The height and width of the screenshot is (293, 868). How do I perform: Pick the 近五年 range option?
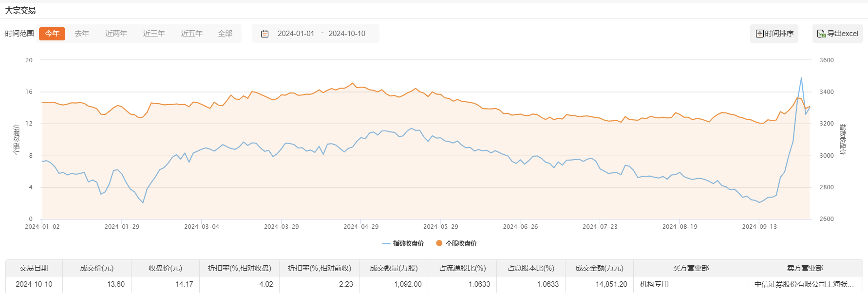click(x=192, y=34)
